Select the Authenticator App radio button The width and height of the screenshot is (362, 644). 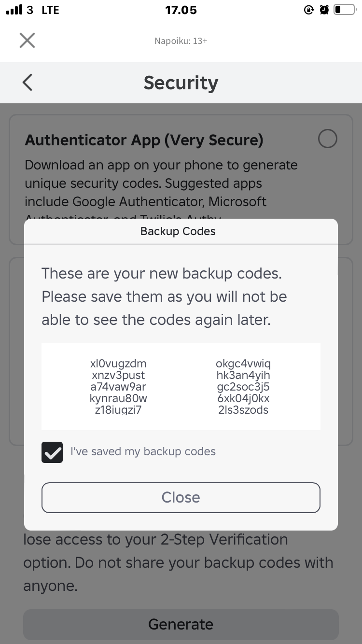coord(328,139)
